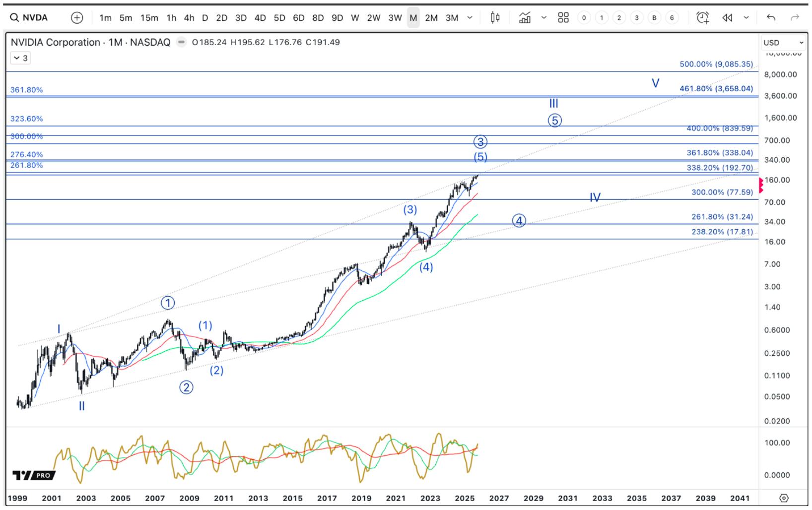Viewport: 812px width, 510px height.
Task: Expand the replay options chevron
Action: pos(746,18)
